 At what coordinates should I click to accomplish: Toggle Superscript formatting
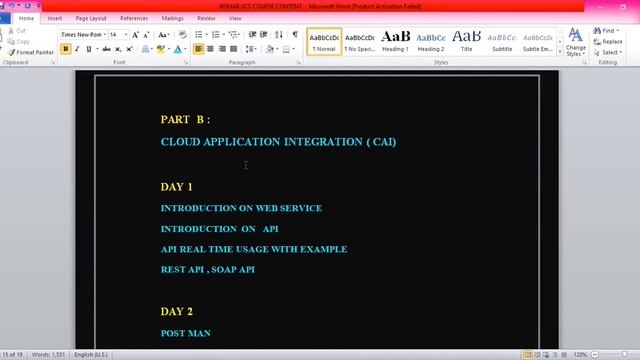(129, 49)
